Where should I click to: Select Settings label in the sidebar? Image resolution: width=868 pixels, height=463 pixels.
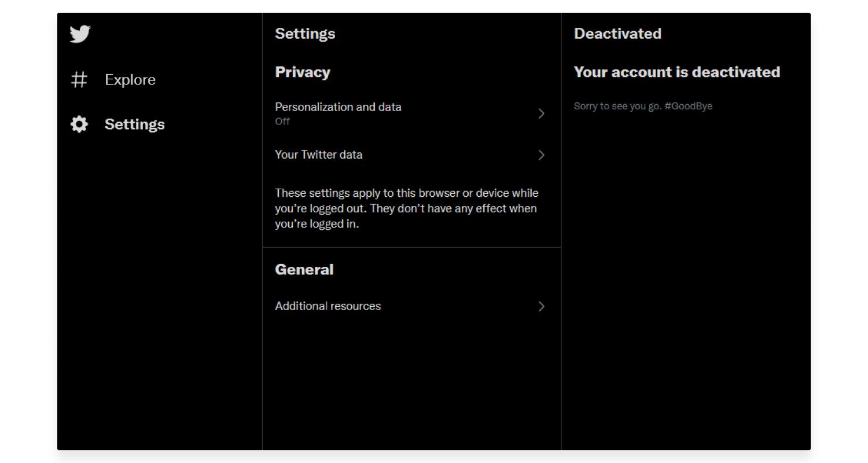click(x=135, y=124)
